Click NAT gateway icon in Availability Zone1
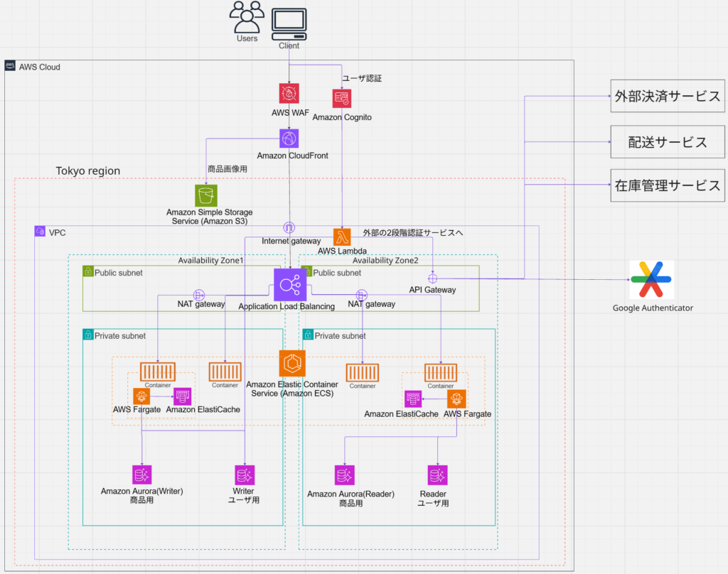Screen dimensions: 728x574 pyautogui.click(x=199, y=295)
